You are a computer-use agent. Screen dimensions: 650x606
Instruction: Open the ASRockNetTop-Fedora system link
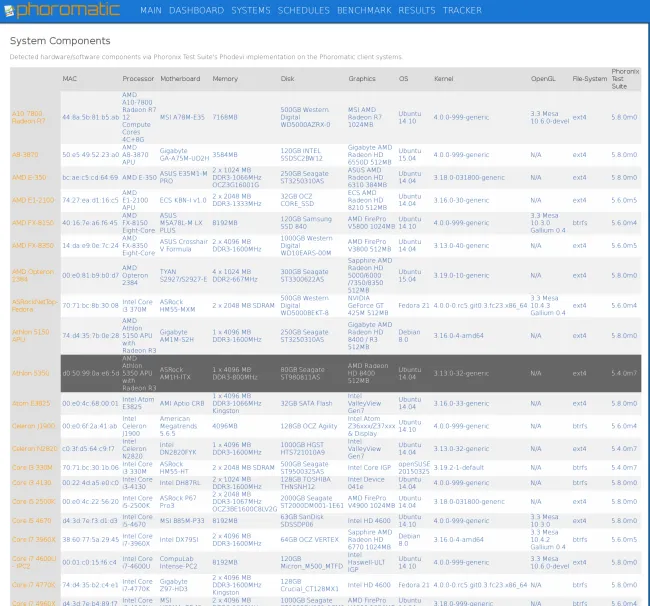pos(35,305)
